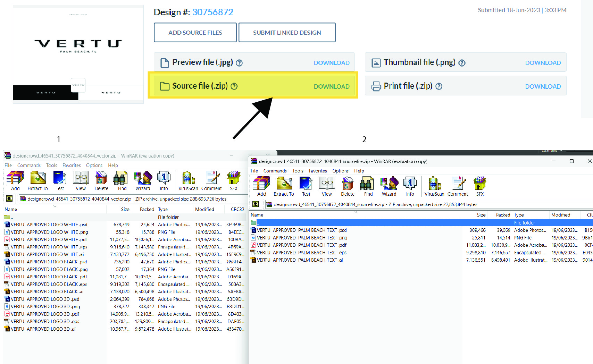The width and height of the screenshot is (593, 364).
Task: Click Comment icon in vector.zip WinRAR window
Action: 211,180
